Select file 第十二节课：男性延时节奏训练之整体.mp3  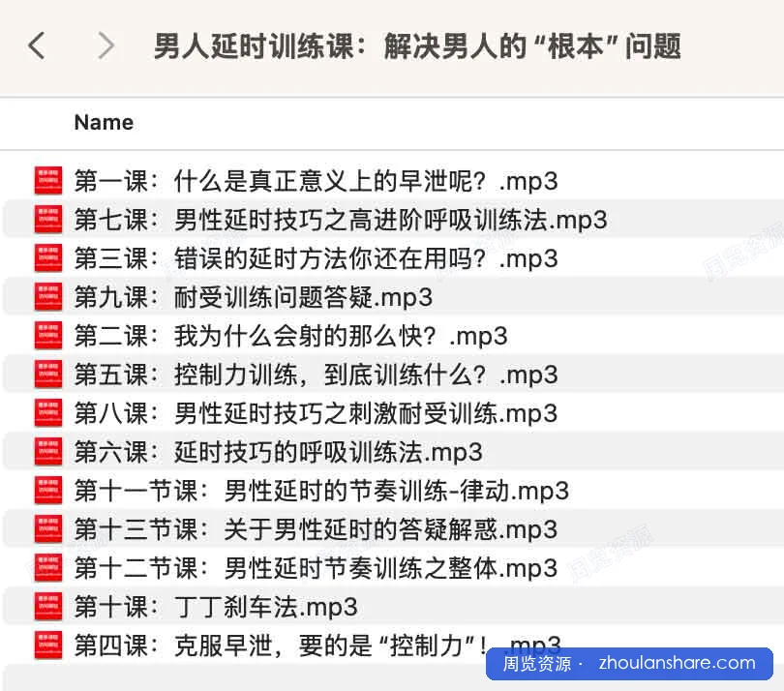(x=316, y=568)
